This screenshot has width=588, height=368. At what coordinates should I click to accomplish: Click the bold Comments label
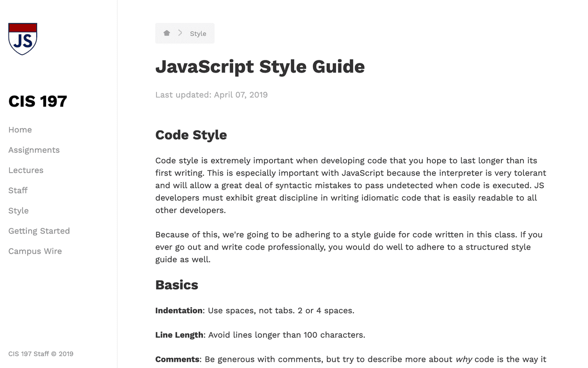point(178,360)
